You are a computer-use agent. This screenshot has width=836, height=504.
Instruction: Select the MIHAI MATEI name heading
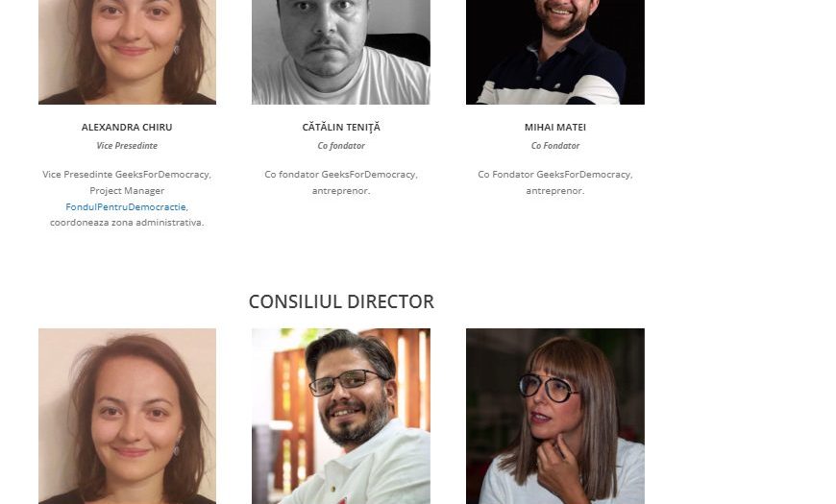(555, 128)
